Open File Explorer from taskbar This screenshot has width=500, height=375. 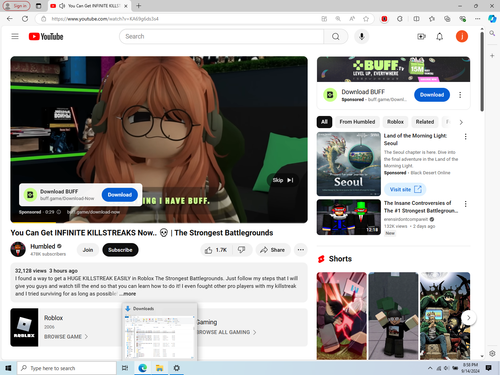pyautogui.click(x=159, y=368)
